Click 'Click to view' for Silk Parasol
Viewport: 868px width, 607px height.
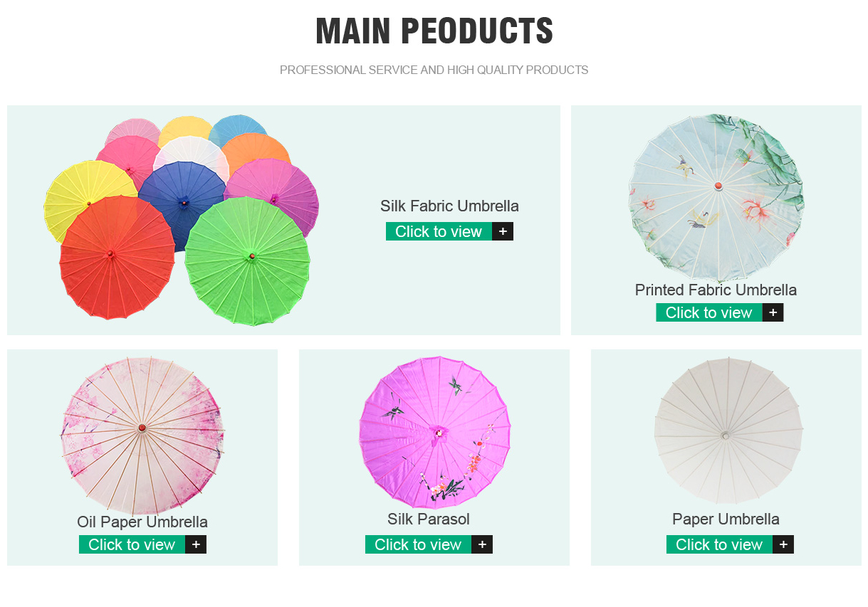(418, 544)
